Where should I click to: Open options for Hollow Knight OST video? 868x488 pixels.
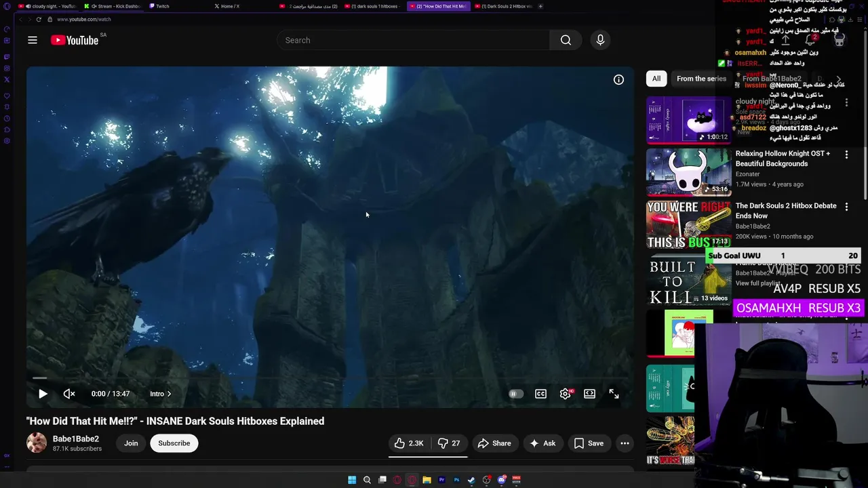[846, 155]
